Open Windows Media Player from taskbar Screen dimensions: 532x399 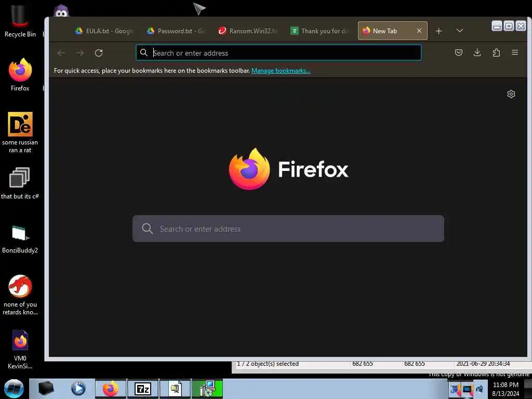[78, 389]
